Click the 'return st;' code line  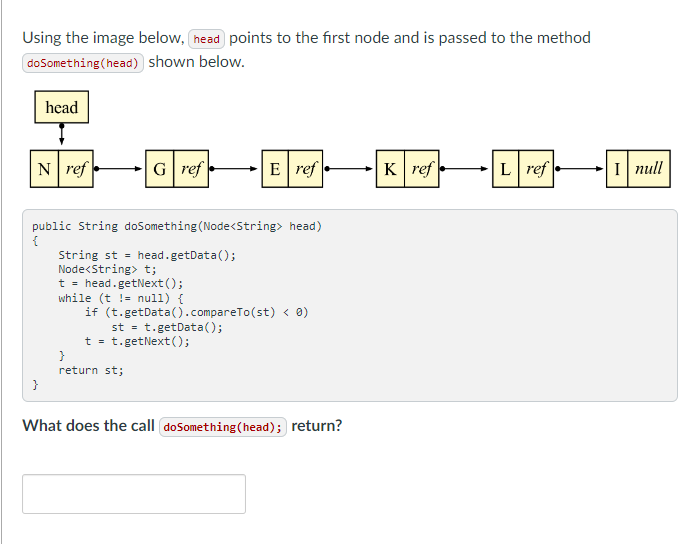pyautogui.click(x=91, y=370)
